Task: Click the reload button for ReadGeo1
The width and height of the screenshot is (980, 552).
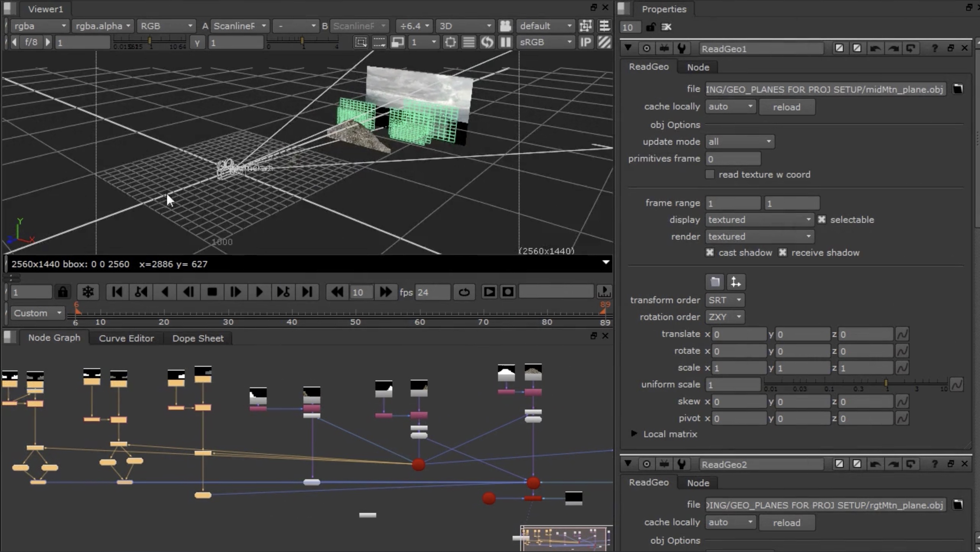Action: point(786,107)
